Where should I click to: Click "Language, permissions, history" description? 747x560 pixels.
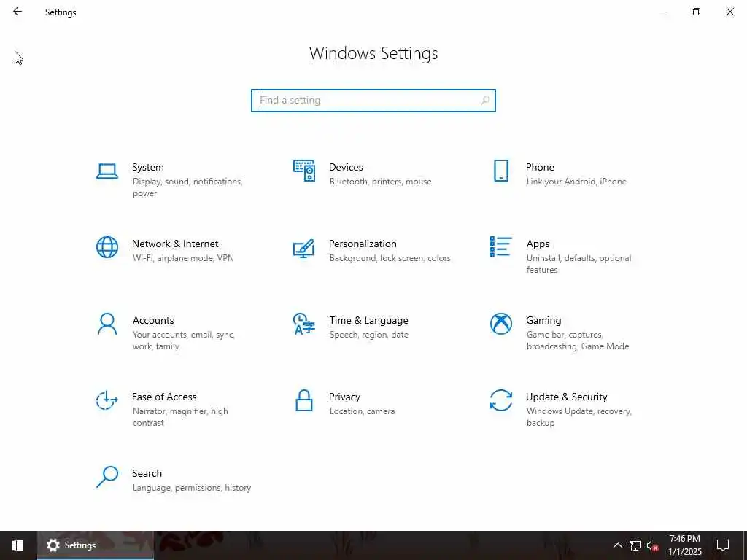192,488
